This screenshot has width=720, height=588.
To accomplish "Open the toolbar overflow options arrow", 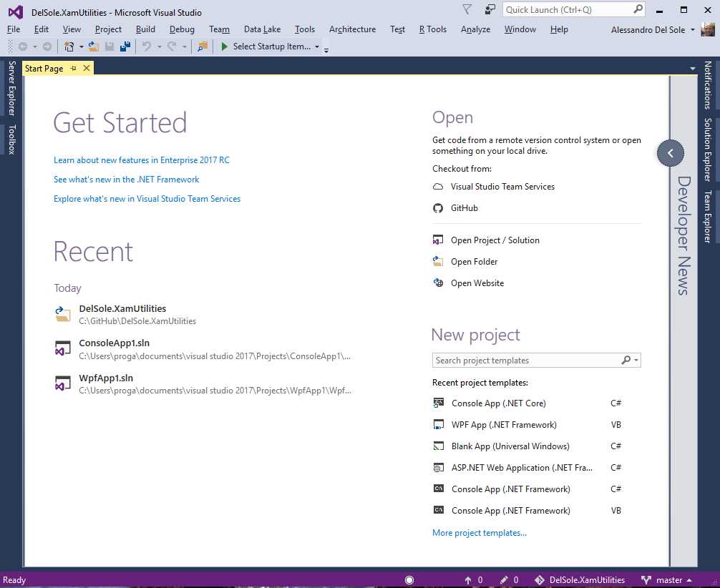I will pyautogui.click(x=326, y=49).
